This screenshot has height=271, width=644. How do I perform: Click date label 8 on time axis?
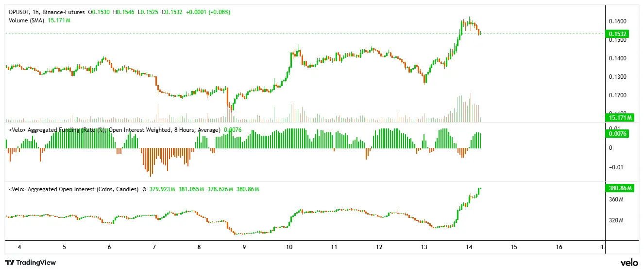pyautogui.click(x=199, y=247)
